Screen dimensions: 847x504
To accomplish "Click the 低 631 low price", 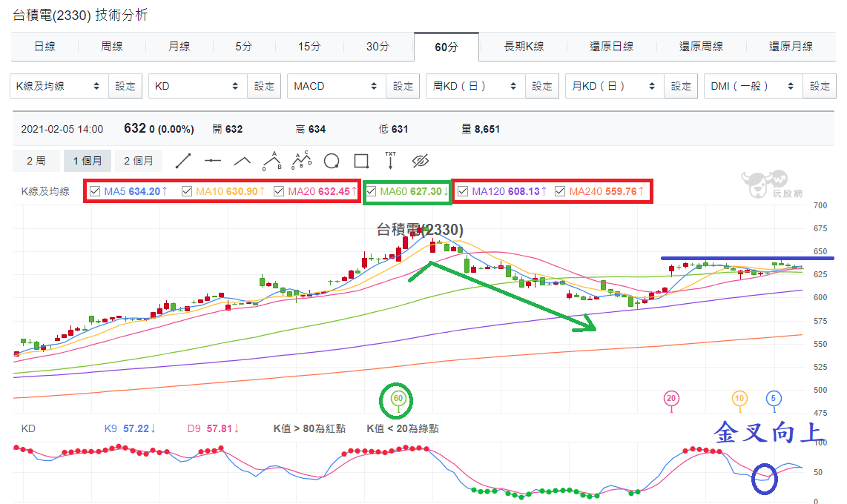I will click(393, 129).
